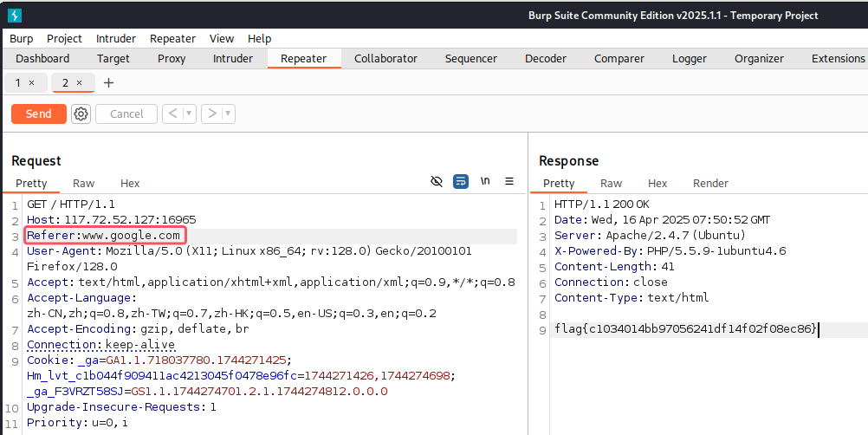Switch to the Extensions tab
Screen dimensions: 868x435
tap(837, 59)
